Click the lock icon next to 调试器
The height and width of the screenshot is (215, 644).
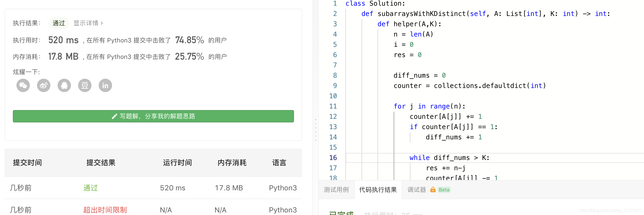click(433, 190)
